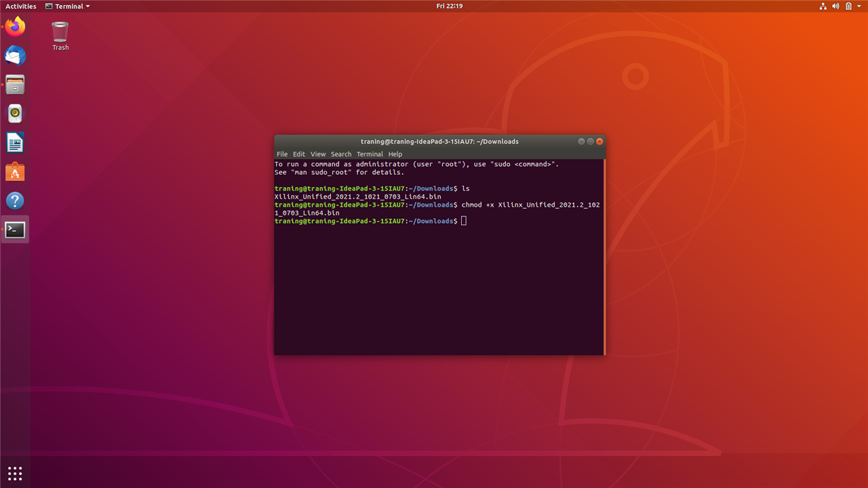Open the Terminal app menu in top bar

[x=67, y=6]
